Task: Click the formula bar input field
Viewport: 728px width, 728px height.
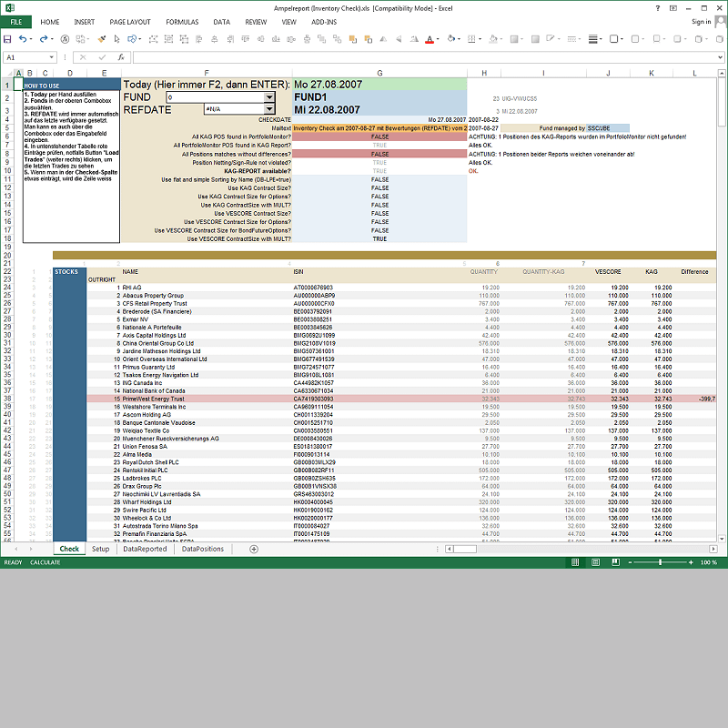Action: point(409,57)
